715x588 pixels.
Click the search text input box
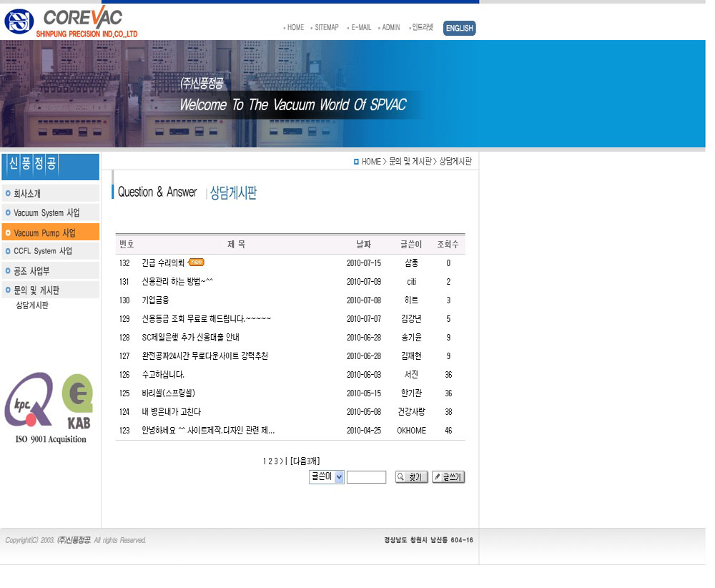[366, 477]
